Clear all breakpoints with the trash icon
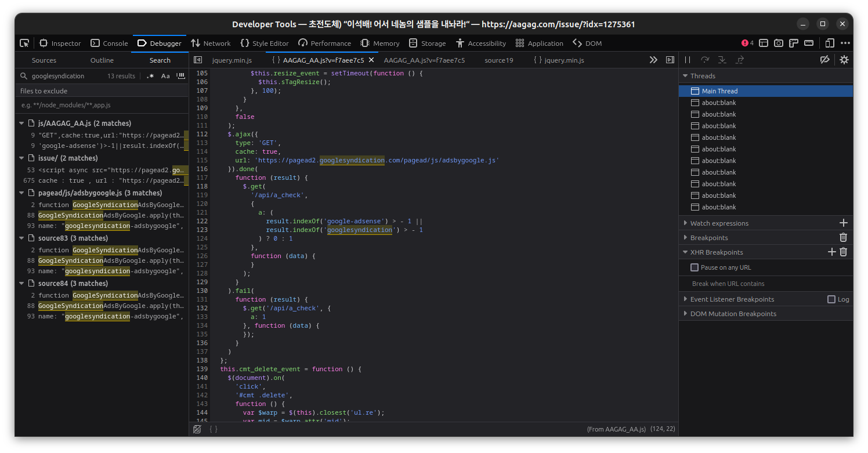 (843, 237)
